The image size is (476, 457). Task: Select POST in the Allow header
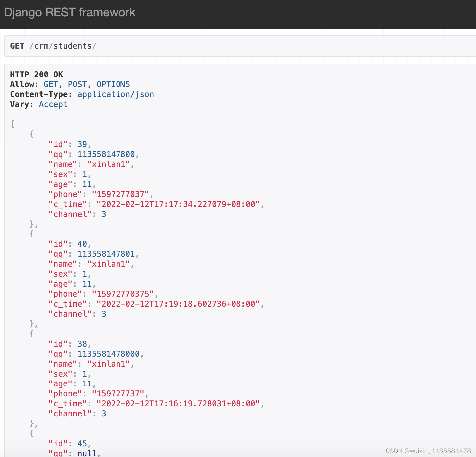tap(77, 84)
